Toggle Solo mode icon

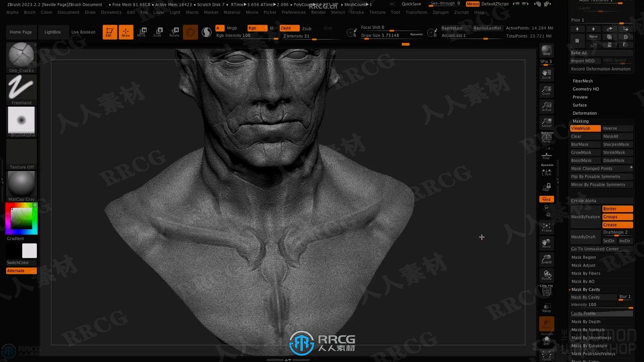546,340
